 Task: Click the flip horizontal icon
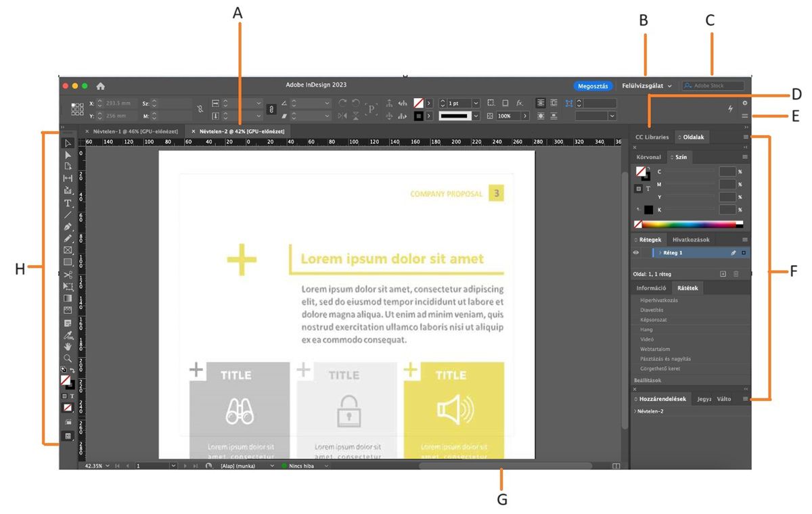(342, 116)
